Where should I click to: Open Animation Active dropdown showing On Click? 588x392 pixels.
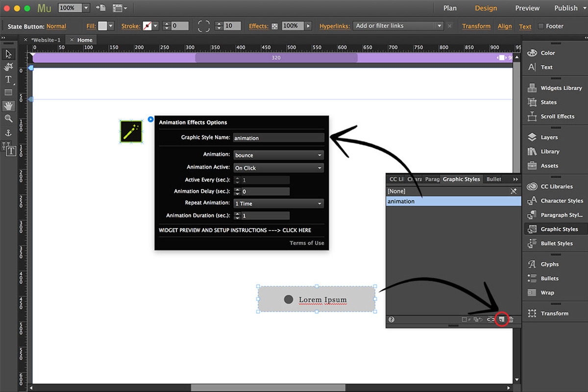(278, 168)
